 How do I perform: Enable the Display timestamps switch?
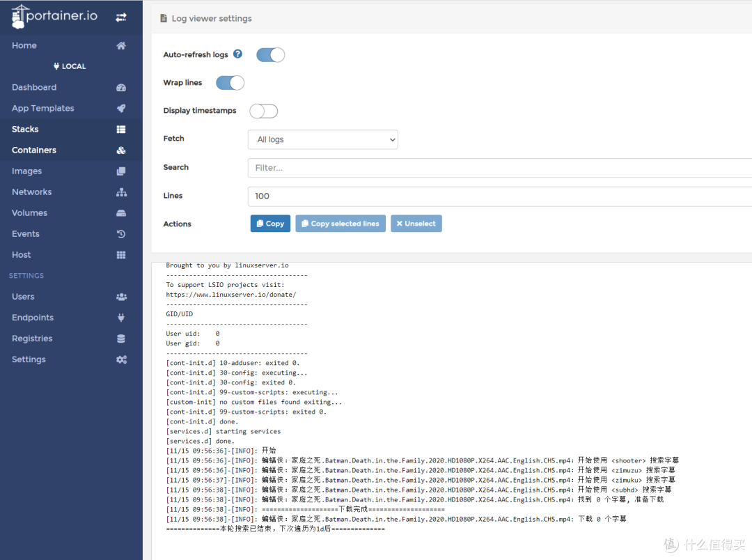click(x=264, y=111)
